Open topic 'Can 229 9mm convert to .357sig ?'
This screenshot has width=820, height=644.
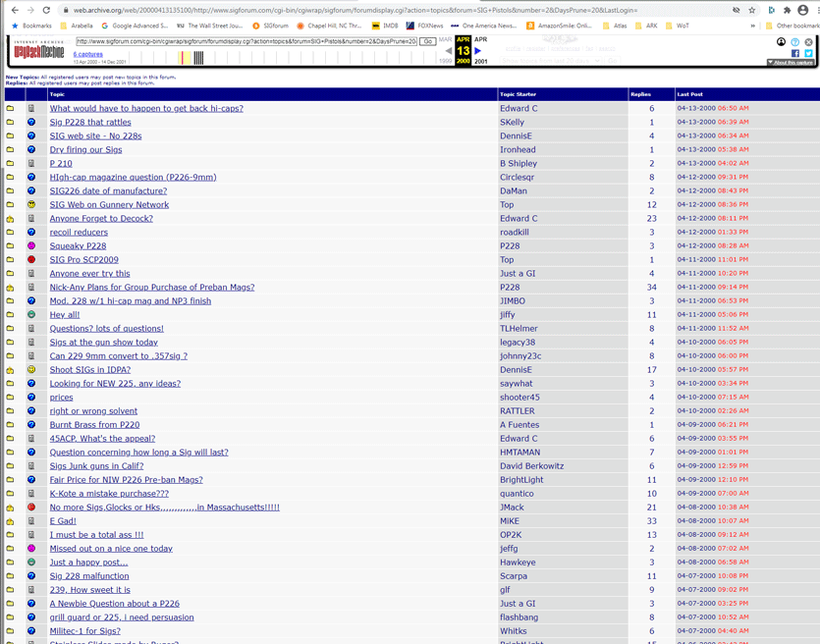pyautogui.click(x=119, y=355)
